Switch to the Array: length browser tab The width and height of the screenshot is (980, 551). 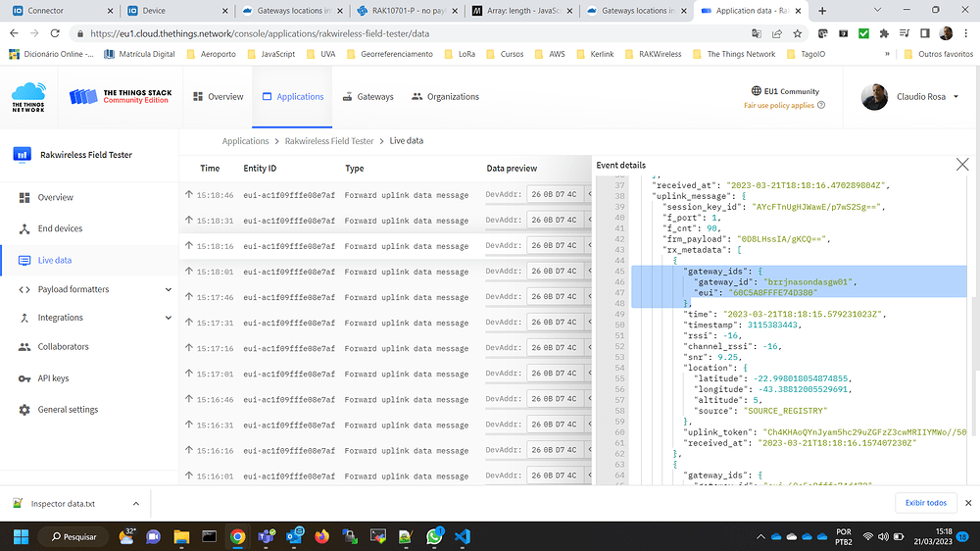pyautogui.click(x=522, y=11)
